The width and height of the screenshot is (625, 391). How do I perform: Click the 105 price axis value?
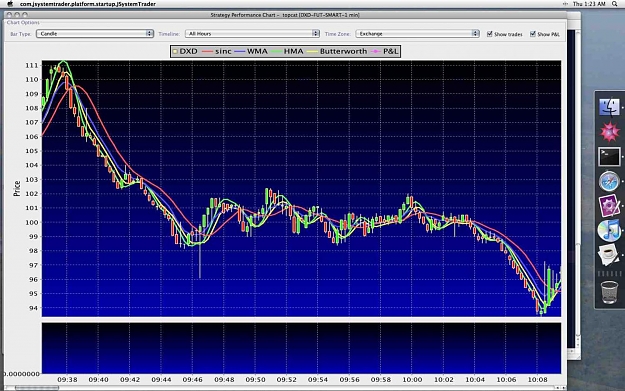click(32, 151)
